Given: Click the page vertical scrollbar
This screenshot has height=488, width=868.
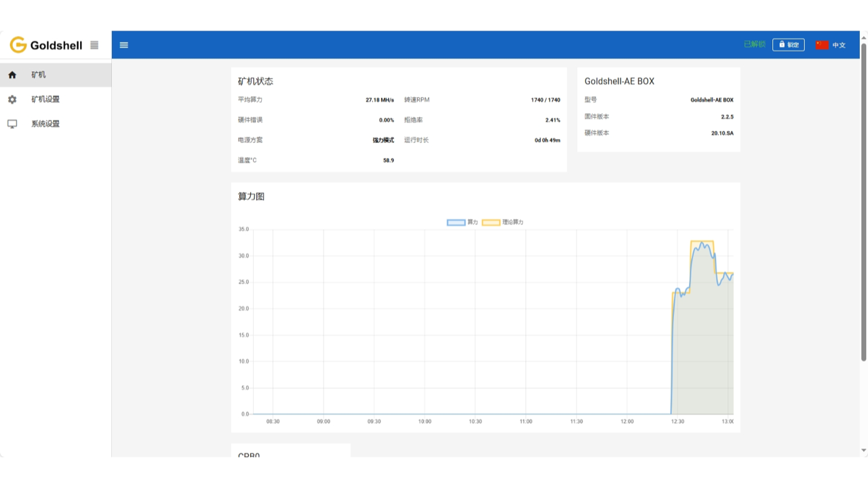Looking at the screenshot, I should pos(864,202).
